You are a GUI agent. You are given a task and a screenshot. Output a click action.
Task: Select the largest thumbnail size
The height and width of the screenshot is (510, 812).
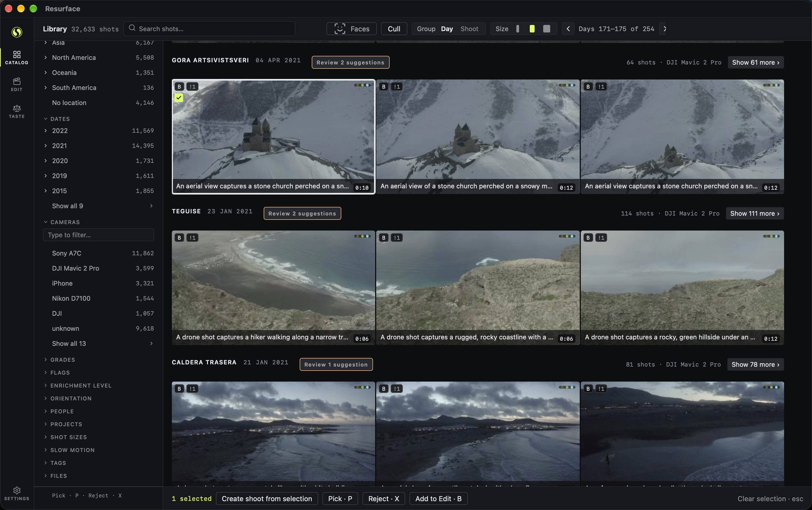pyautogui.click(x=547, y=29)
